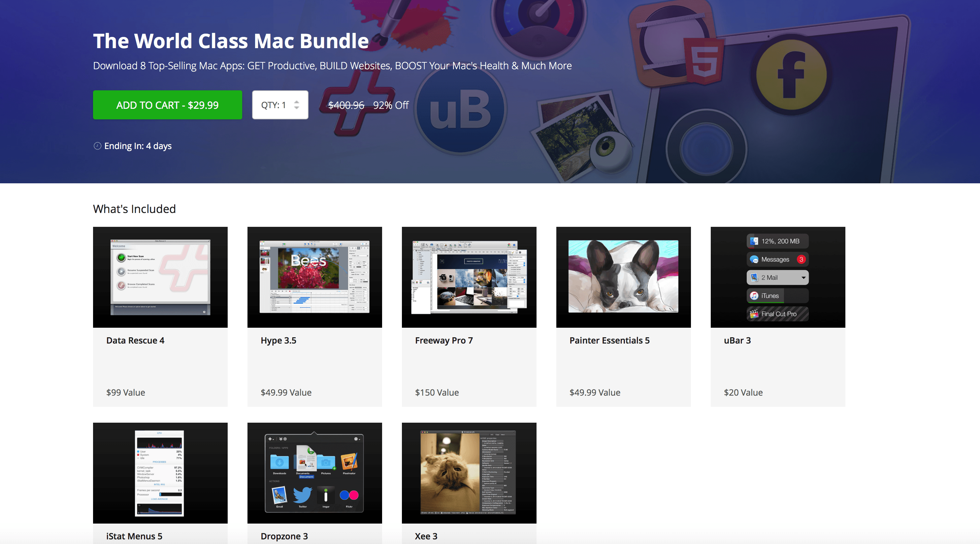Click The World Class Mac Bundle heading
The width and height of the screenshot is (980, 544).
[231, 41]
